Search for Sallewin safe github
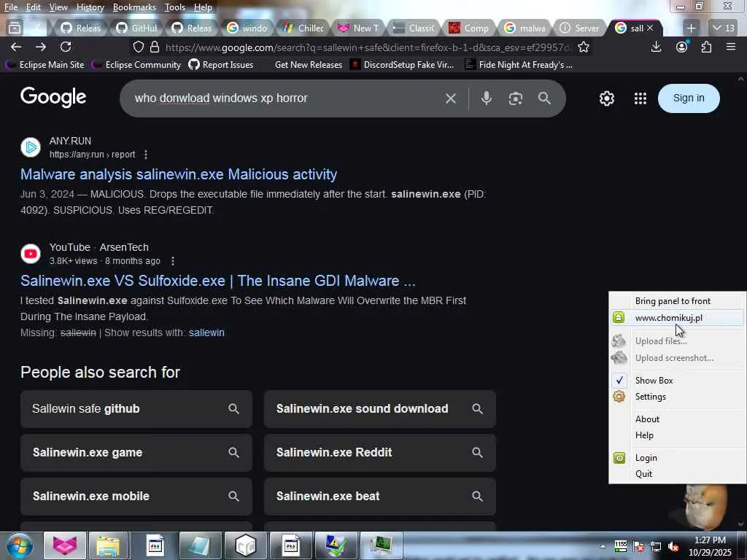747x560 pixels. (x=136, y=408)
